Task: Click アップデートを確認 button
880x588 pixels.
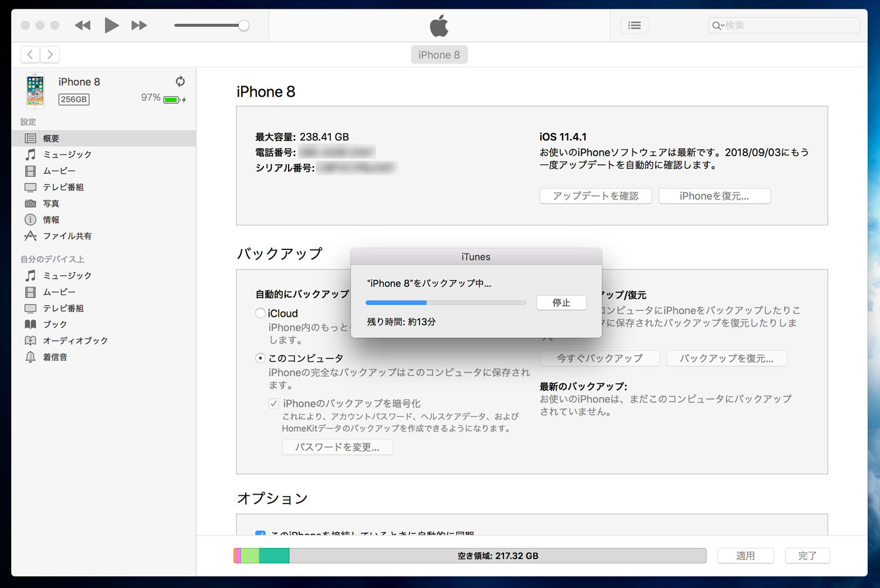Action: (595, 196)
